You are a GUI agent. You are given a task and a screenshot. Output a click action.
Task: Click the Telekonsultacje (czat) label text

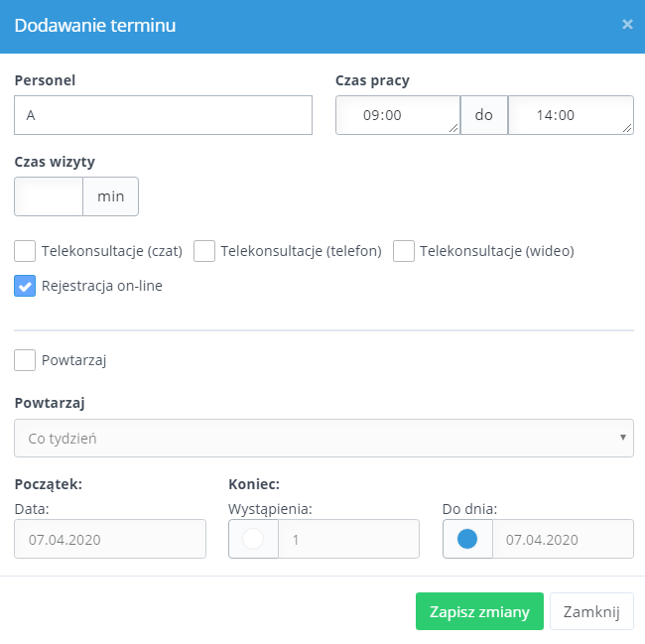click(112, 251)
